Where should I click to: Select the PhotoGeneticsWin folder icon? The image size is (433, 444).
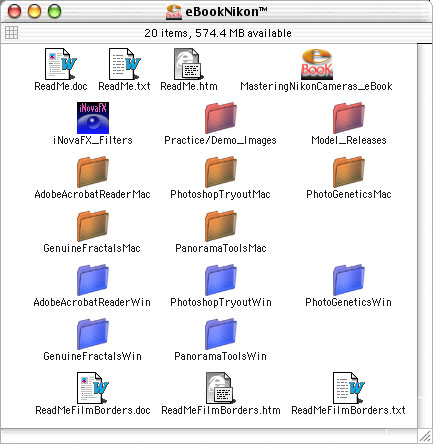[x=349, y=280]
